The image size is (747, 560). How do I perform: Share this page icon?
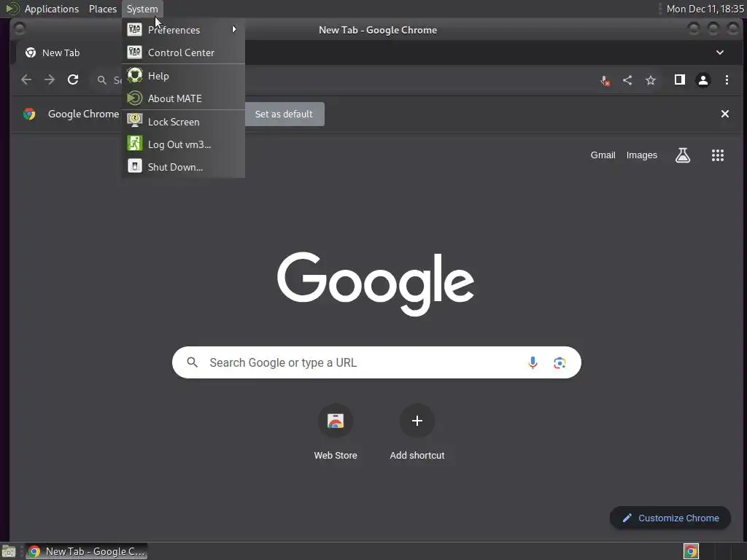tap(627, 80)
